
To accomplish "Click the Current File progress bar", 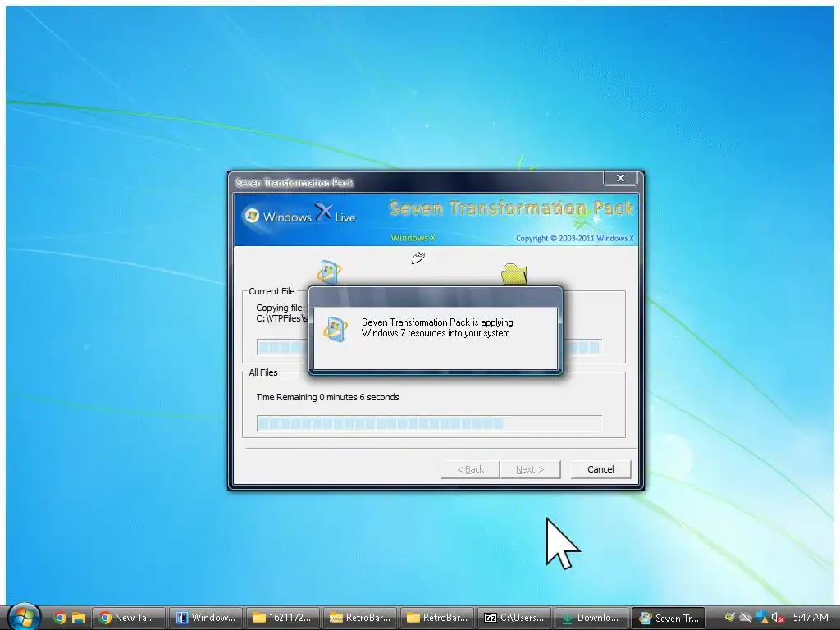I will 429,347.
